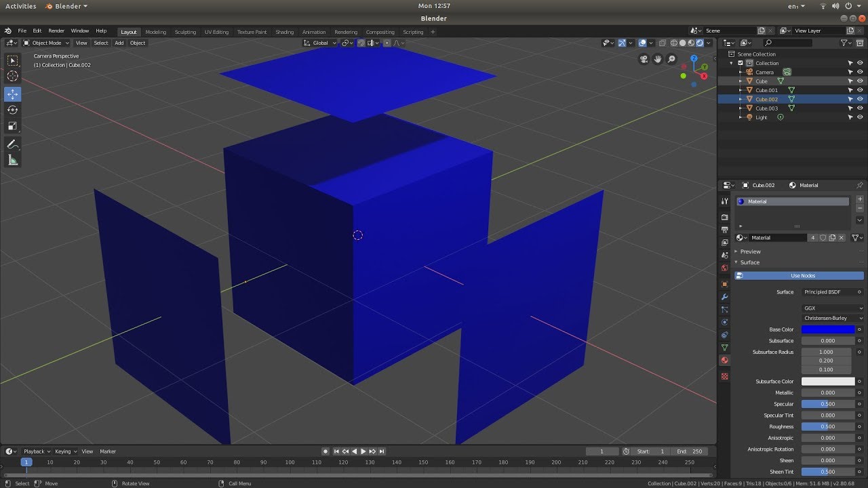Hide Cube.002 using its eye icon
Screen dimensions: 868x488
click(860, 99)
